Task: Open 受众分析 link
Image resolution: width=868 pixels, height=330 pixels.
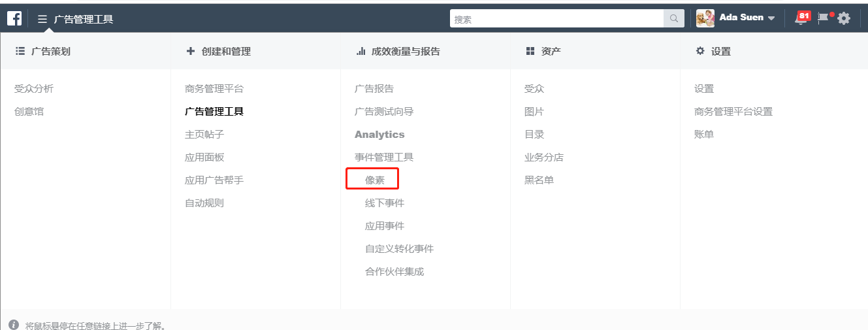Action: [x=34, y=89]
